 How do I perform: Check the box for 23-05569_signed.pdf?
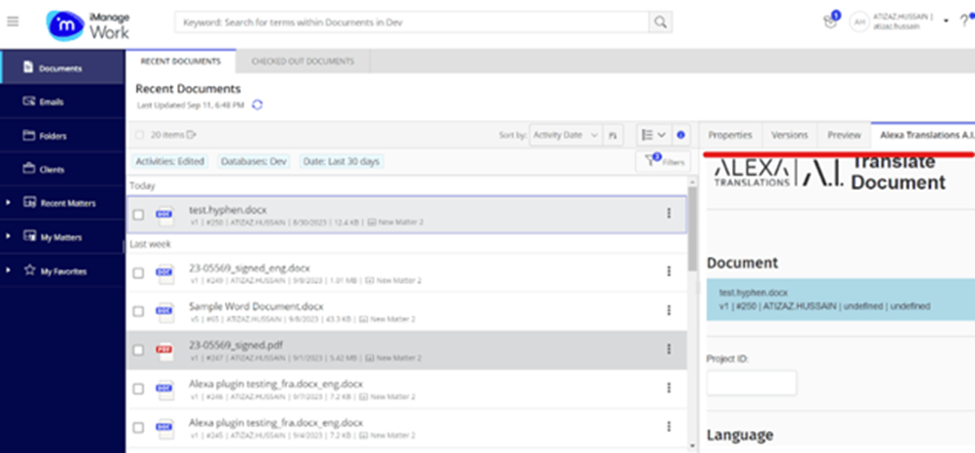pyautogui.click(x=138, y=350)
